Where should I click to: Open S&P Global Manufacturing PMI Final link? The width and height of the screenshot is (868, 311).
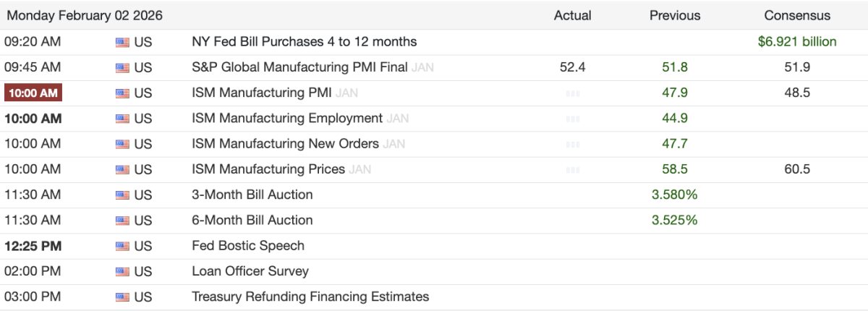tap(299, 67)
